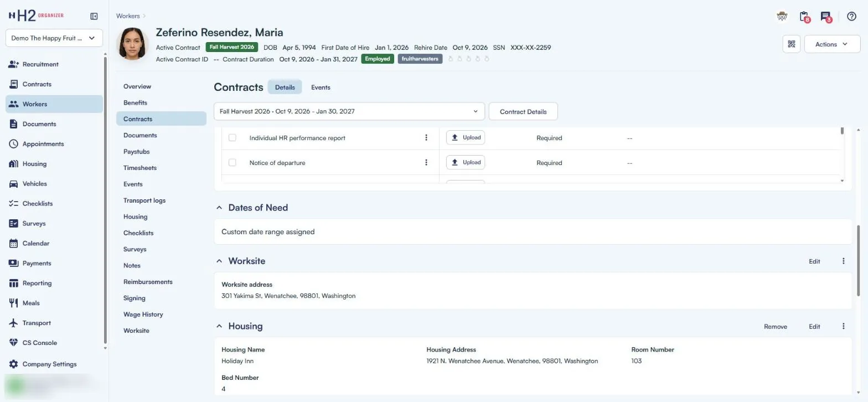
Task: Open Transport logs in worker menu
Action: pos(144,200)
